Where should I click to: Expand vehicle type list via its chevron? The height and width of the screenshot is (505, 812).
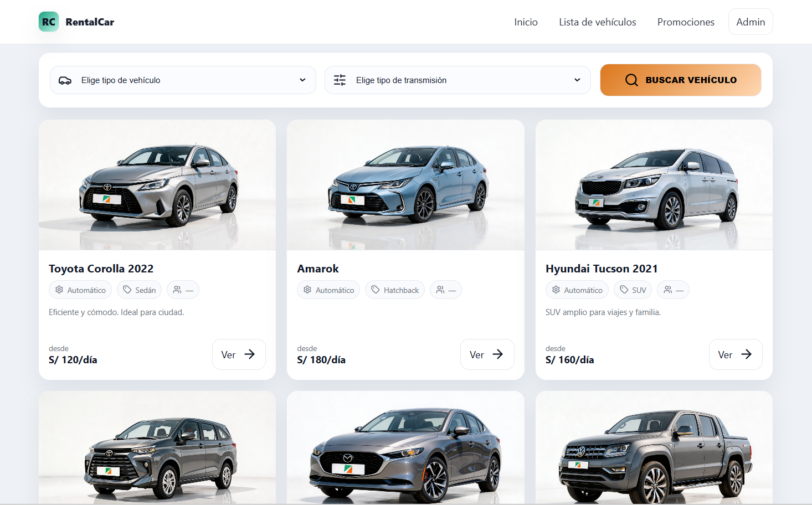[x=302, y=80]
